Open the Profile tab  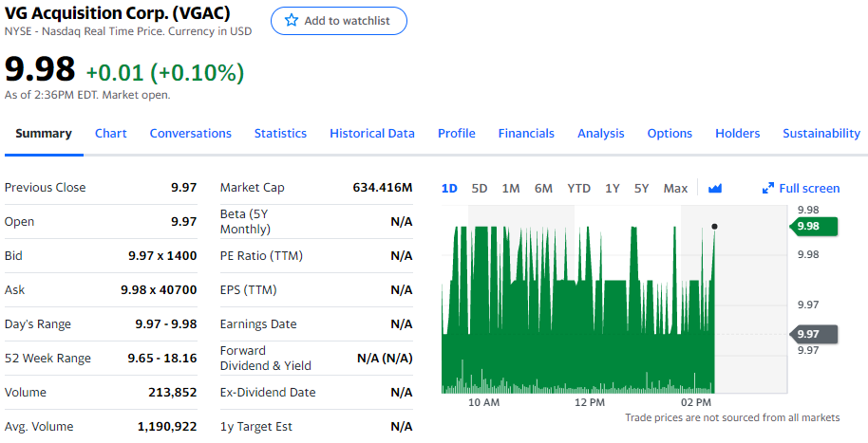(456, 134)
